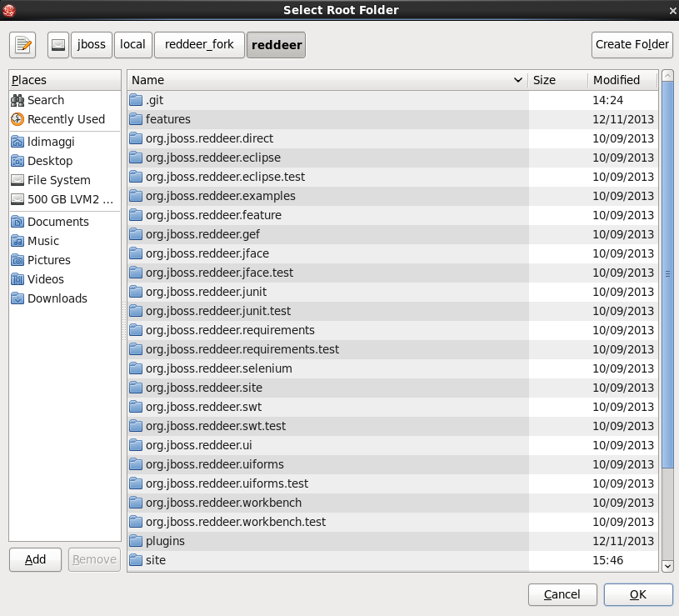Click the vertical scrollbar thumb

(667, 273)
